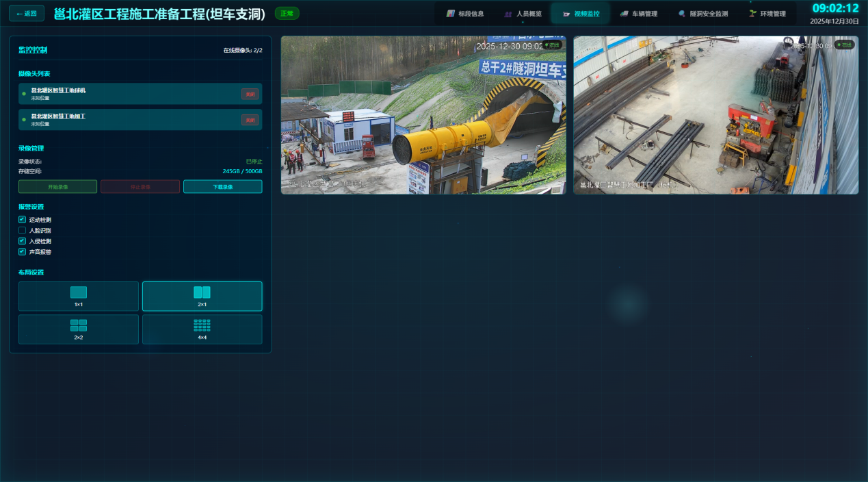The image size is (868, 482).
Task: Close the 邕北灌区智慧工地球机 camera with 关闭
Action: coord(250,94)
